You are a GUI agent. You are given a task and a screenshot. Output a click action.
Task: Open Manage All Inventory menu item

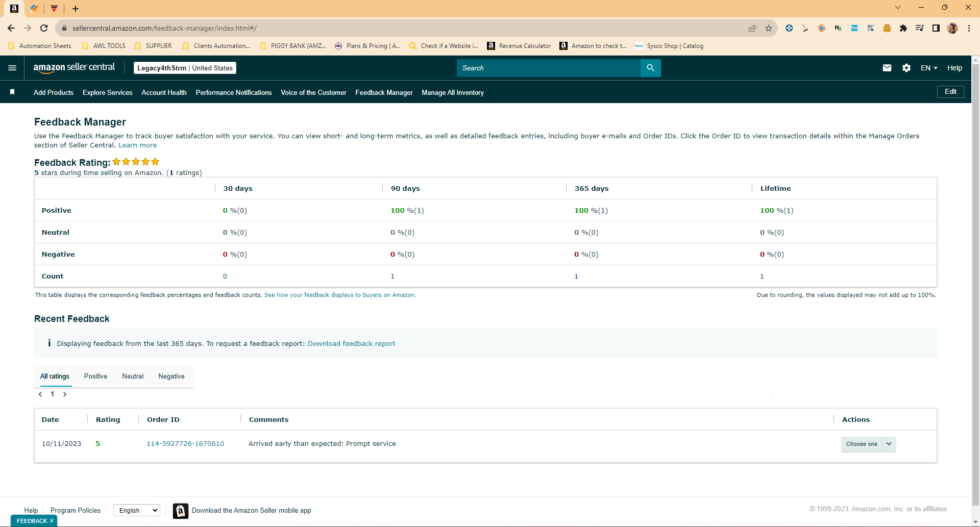pos(453,92)
